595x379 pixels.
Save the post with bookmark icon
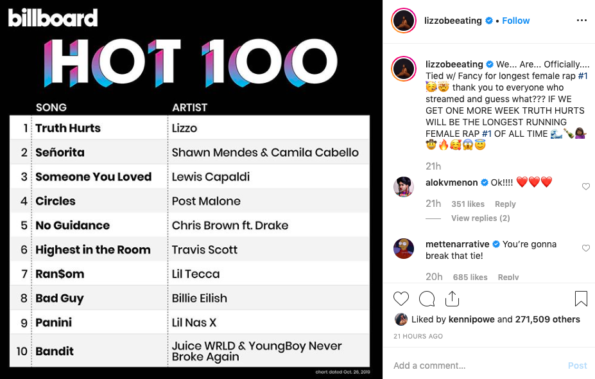click(581, 299)
